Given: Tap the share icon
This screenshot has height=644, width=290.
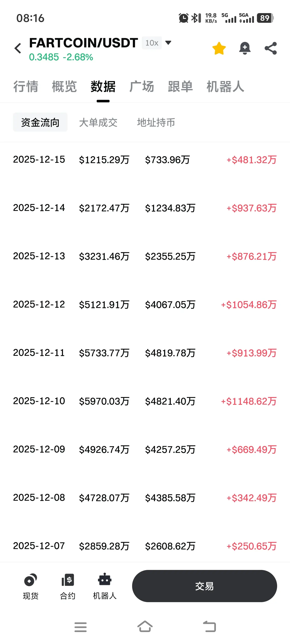Looking at the screenshot, I should click(271, 48).
